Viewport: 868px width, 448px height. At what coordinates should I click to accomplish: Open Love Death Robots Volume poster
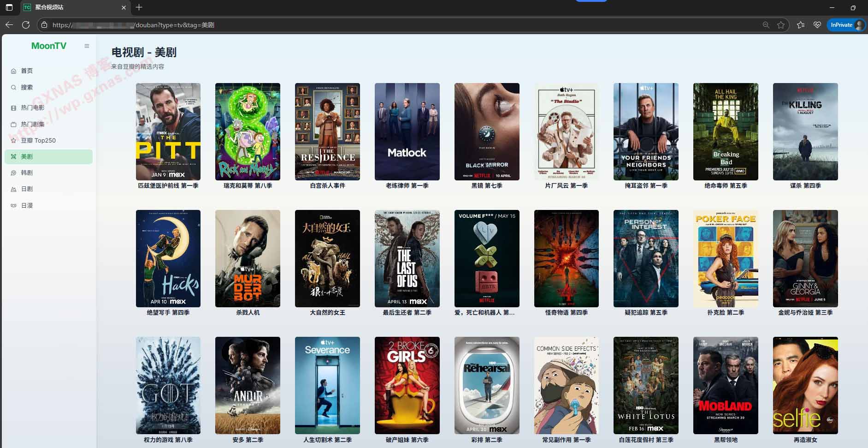pos(487,258)
